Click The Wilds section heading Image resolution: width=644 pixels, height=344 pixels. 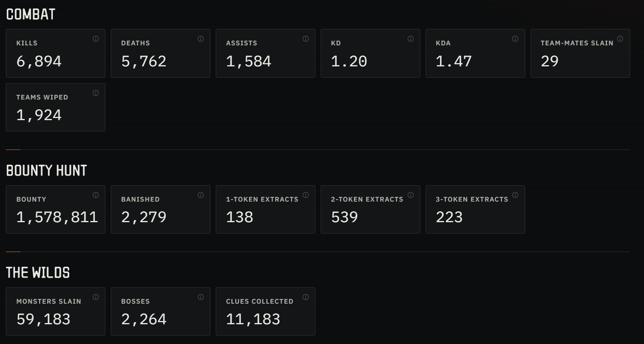pyautogui.click(x=38, y=272)
